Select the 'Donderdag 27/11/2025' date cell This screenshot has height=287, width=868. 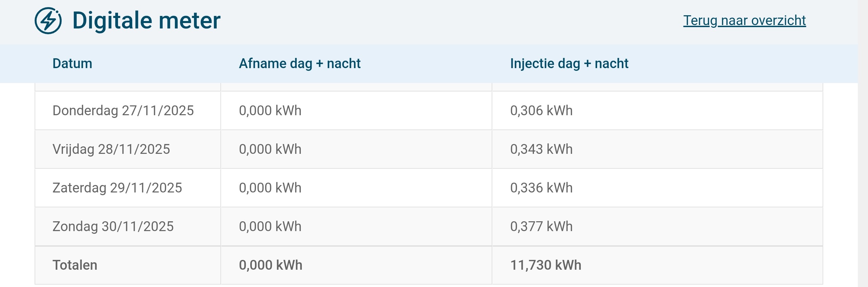click(x=123, y=111)
